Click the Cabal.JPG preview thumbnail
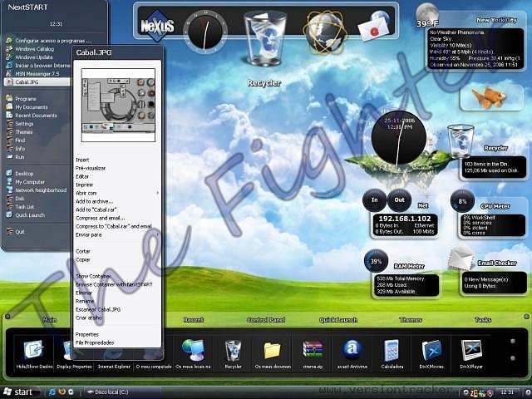This screenshot has width=532, height=399. coord(118,105)
